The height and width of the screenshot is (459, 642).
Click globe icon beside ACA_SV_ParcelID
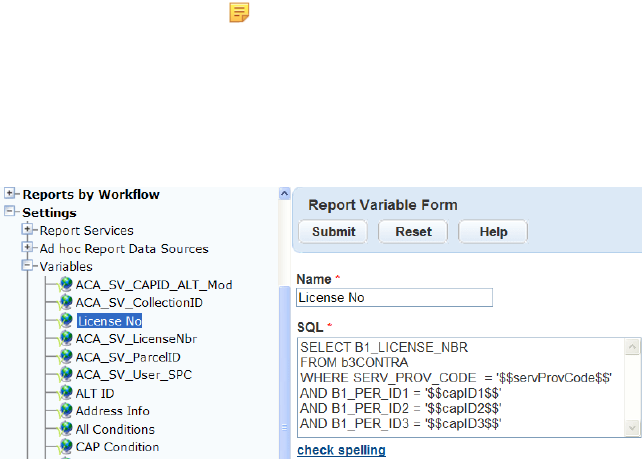tap(66, 356)
